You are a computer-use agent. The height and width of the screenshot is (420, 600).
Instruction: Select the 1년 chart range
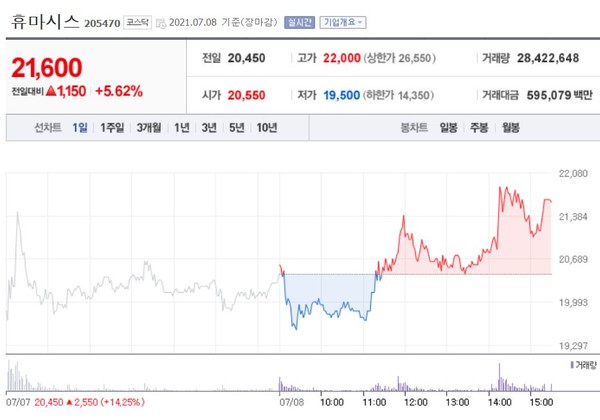tap(182, 127)
